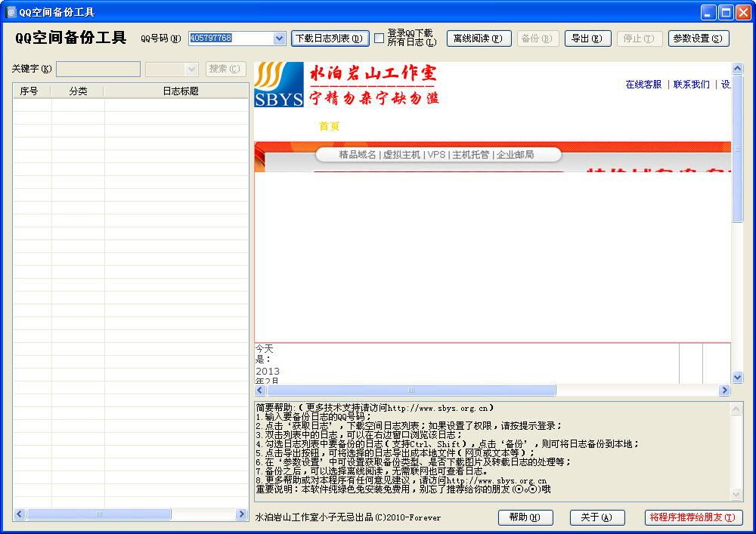
Task: Enable 登录QQ下载所有日志 checkbox
Action: click(x=380, y=38)
